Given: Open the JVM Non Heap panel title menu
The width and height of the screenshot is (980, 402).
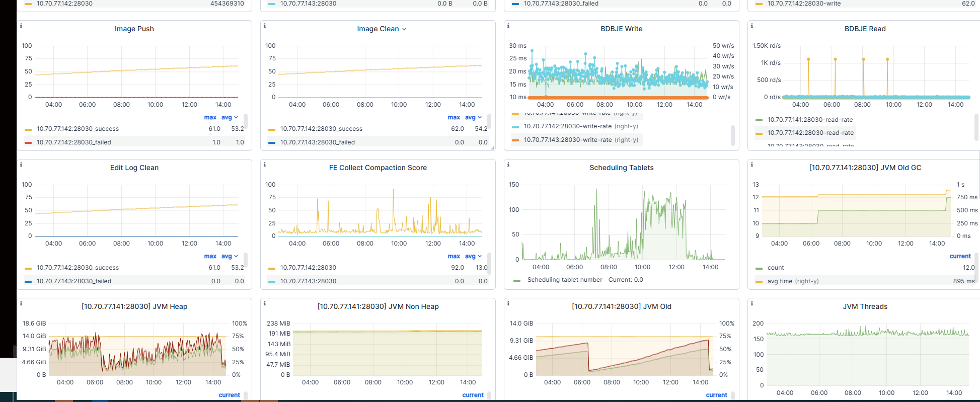Looking at the screenshot, I should (x=378, y=306).
